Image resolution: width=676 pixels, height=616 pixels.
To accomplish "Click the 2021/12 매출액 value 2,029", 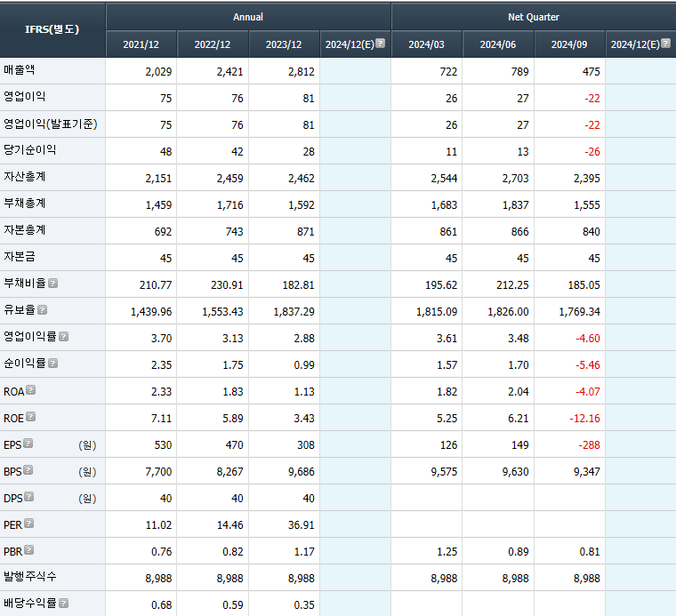I will 158,71.
